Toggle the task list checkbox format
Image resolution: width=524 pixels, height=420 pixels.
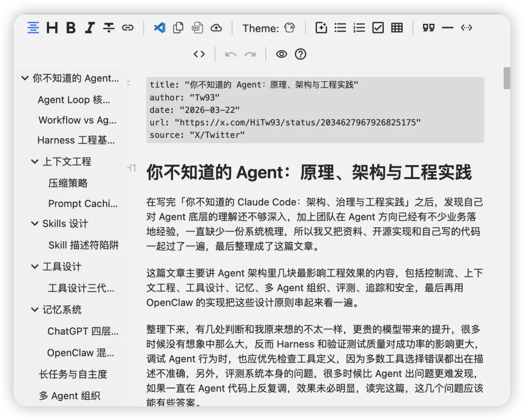pos(378,28)
